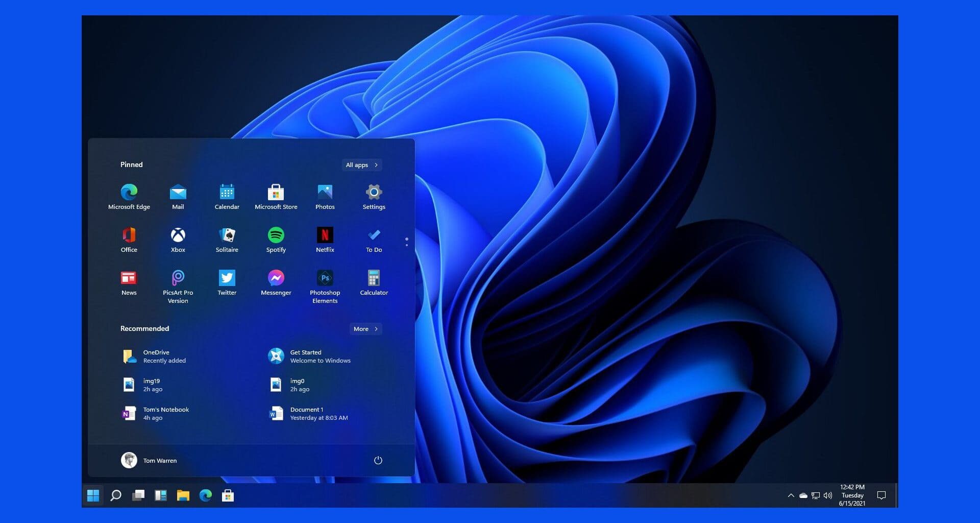Image resolution: width=980 pixels, height=523 pixels.
Task: Expand the All apps list
Action: 361,165
